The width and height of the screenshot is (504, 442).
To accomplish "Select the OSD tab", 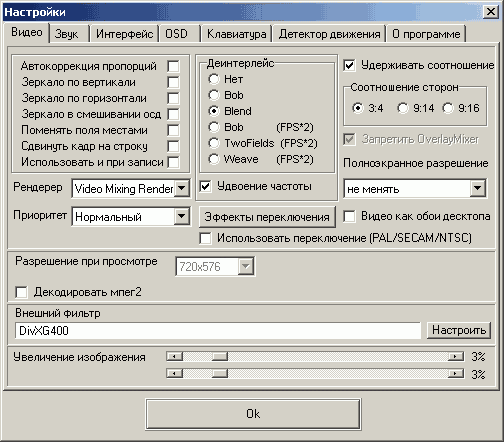I will coord(179,34).
